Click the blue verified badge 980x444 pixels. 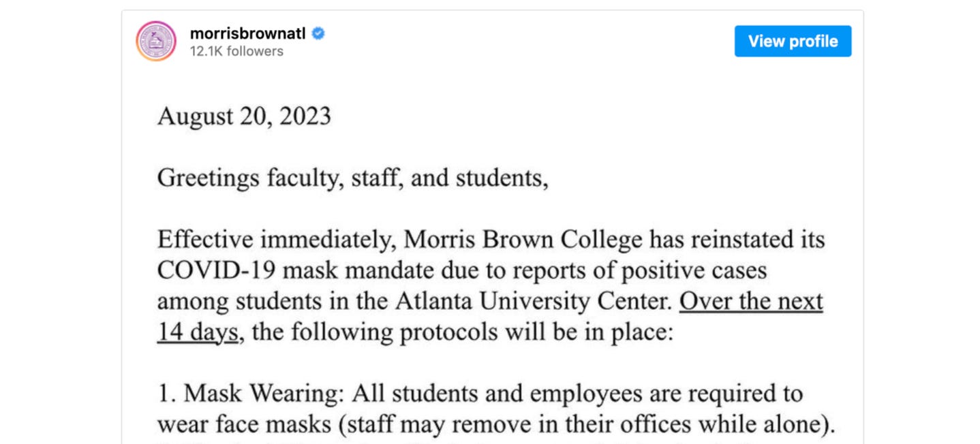(318, 33)
